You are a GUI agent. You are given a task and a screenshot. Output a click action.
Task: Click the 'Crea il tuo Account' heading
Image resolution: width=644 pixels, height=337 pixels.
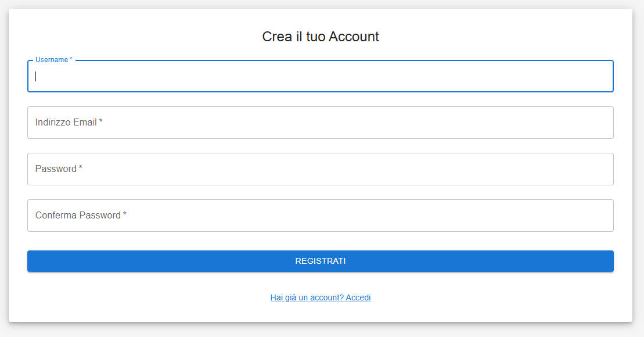tap(321, 37)
